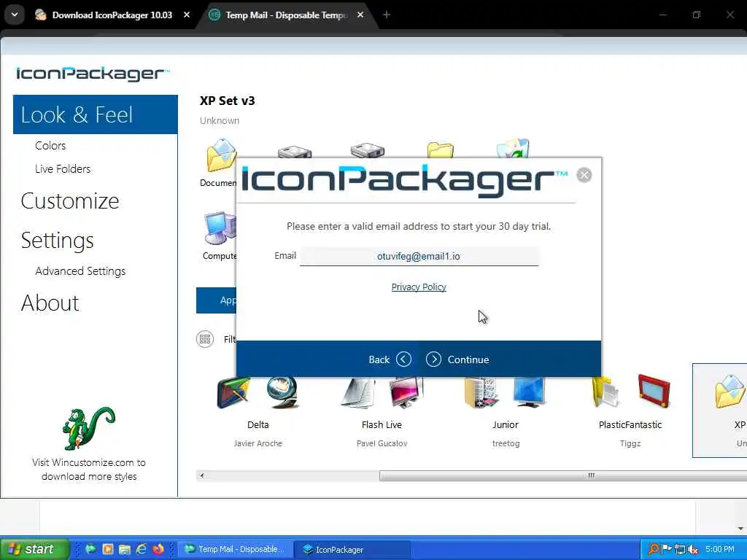This screenshot has height=560, width=747.
Task: Close the IconPackager trial dialog
Action: pyautogui.click(x=584, y=175)
